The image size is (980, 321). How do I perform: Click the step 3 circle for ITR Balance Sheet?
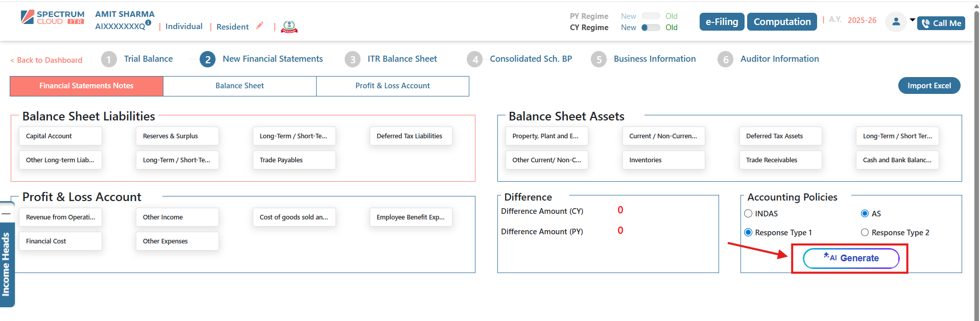point(352,60)
